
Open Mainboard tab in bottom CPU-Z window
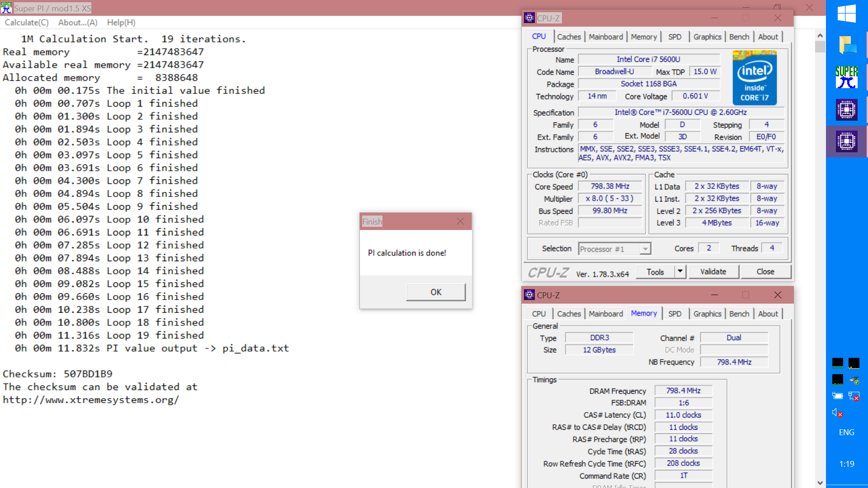click(606, 314)
